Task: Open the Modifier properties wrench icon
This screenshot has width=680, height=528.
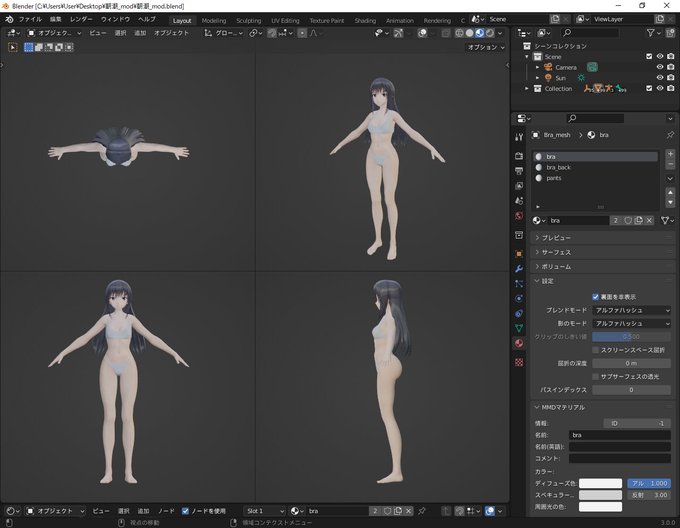Action: click(x=519, y=269)
